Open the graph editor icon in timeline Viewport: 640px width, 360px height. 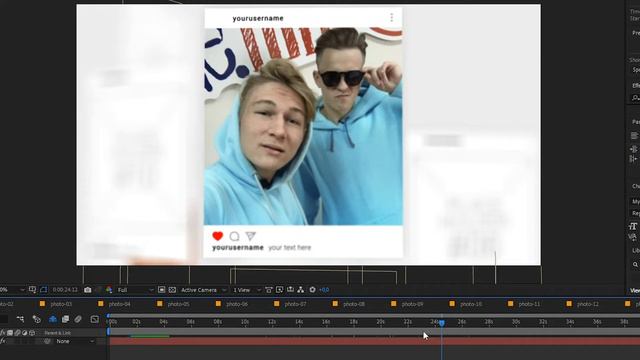coord(95,319)
